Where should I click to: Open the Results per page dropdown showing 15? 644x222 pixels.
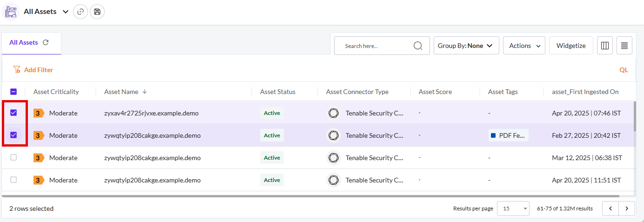(x=513, y=209)
